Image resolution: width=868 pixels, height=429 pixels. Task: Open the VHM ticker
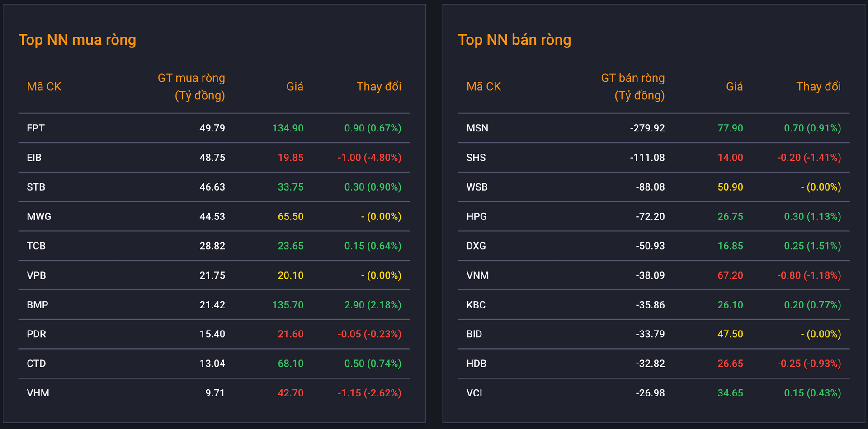point(38,393)
